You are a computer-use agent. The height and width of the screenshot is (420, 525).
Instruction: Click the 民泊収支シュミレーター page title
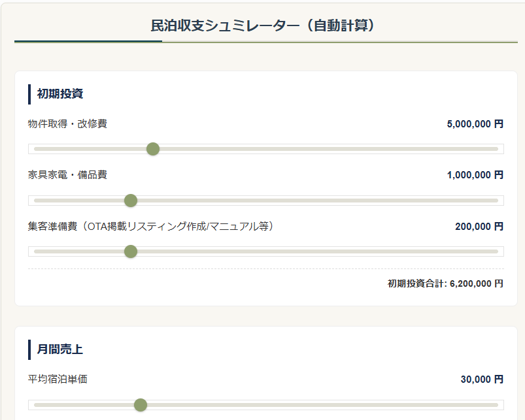(x=262, y=25)
